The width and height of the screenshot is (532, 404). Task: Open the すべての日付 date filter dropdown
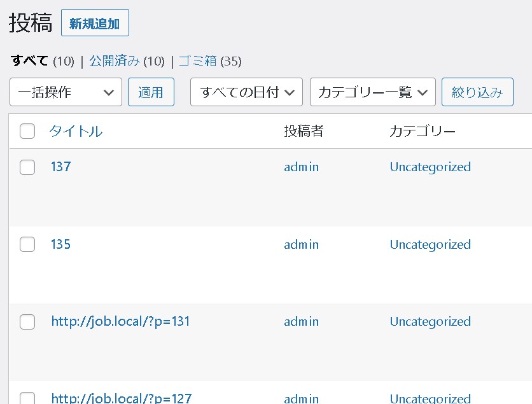click(x=246, y=92)
